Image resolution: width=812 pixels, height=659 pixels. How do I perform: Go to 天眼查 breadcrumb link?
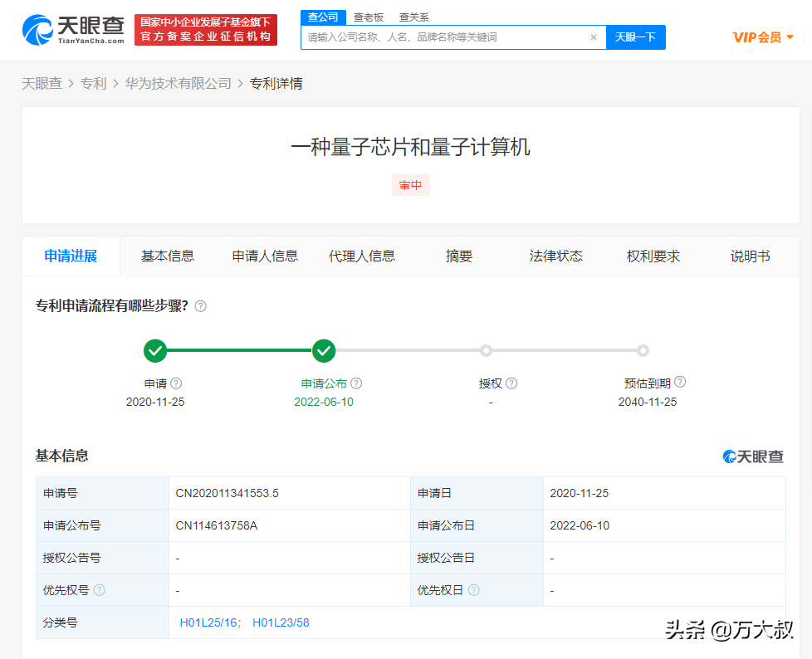coord(42,83)
